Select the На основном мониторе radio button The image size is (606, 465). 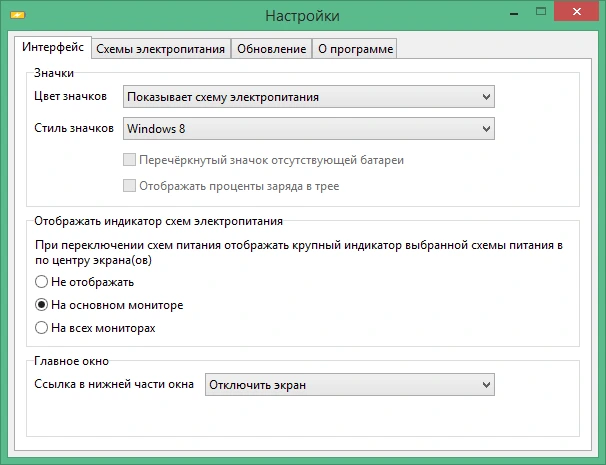tap(41, 305)
